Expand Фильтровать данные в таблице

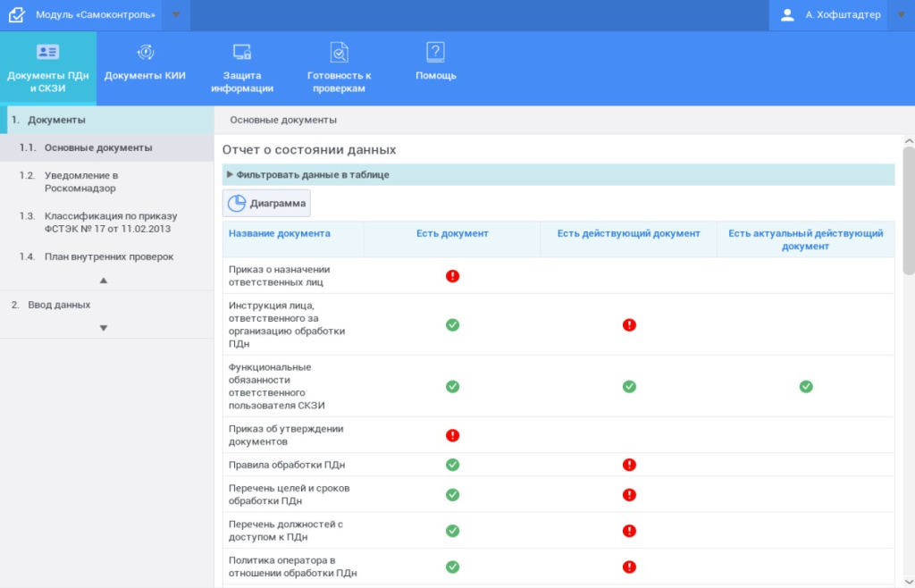click(x=230, y=175)
